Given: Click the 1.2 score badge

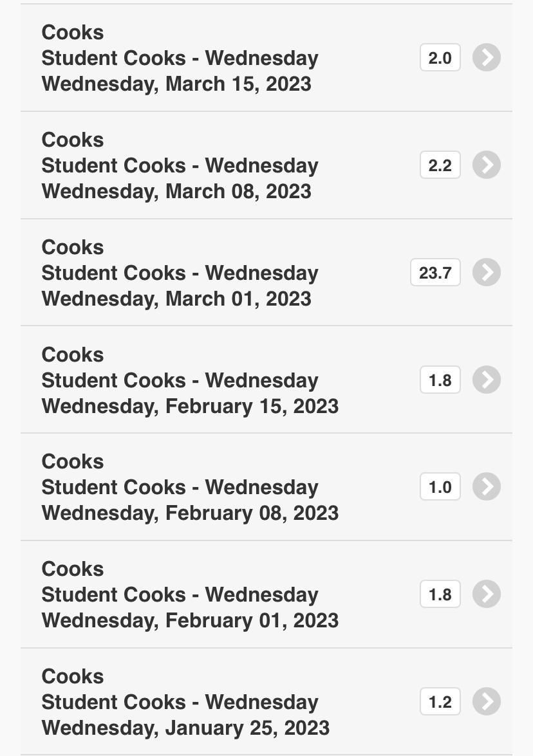Looking at the screenshot, I should pyautogui.click(x=440, y=702).
